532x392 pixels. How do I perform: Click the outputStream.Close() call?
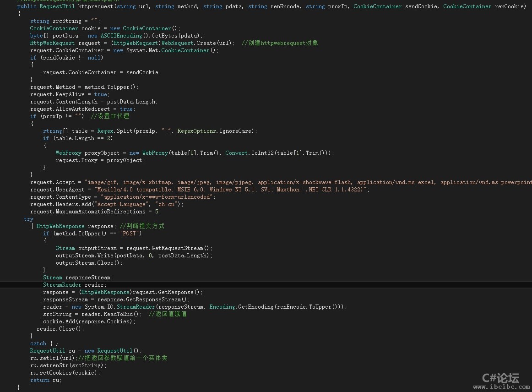[x=89, y=263]
